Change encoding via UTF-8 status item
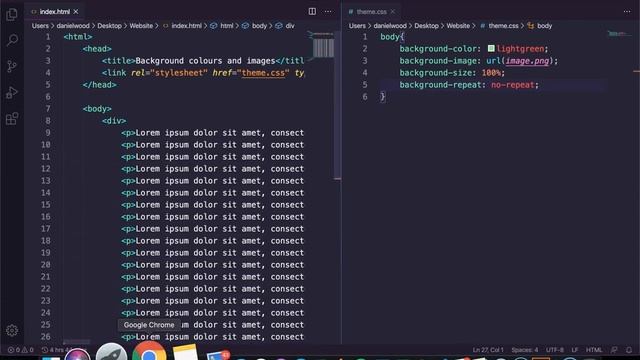640x360 pixels. pos(555,350)
